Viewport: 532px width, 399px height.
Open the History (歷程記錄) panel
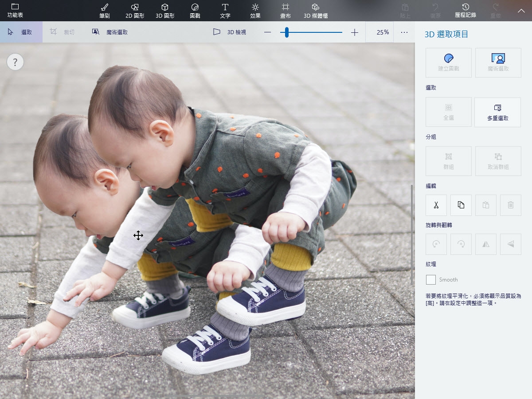(x=465, y=11)
